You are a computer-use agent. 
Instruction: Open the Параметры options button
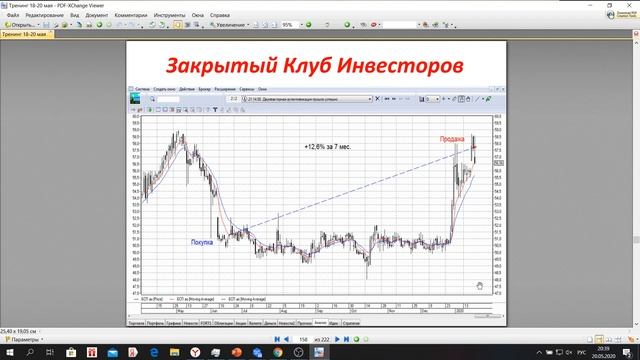[24, 340]
